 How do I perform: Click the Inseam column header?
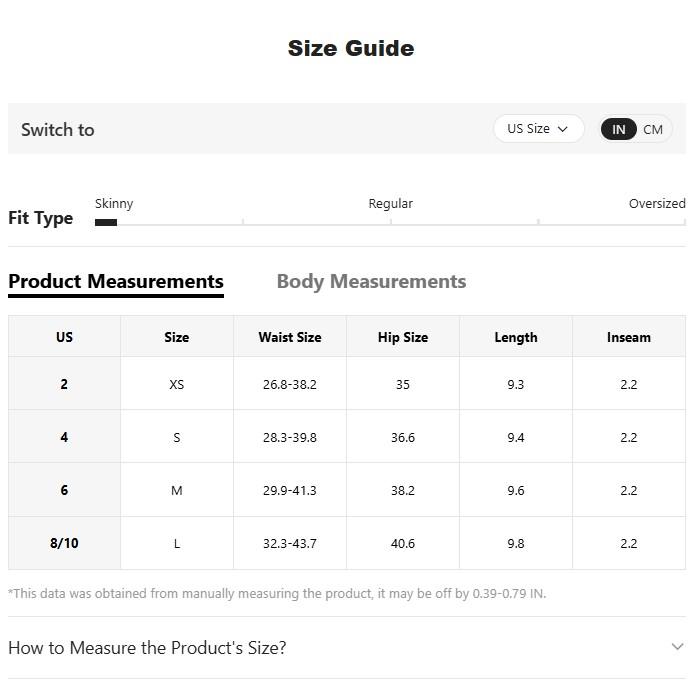(x=629, y=337)
